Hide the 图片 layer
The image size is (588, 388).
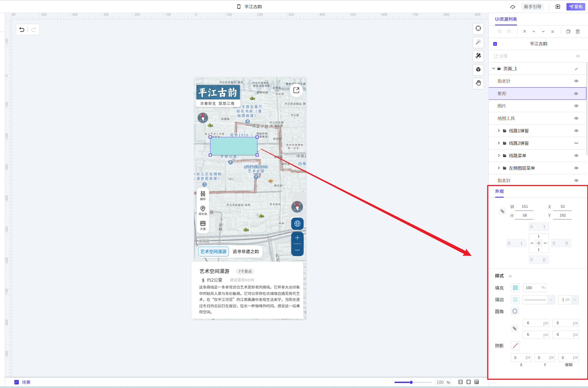pyautogui.click(x=576, y=106)
